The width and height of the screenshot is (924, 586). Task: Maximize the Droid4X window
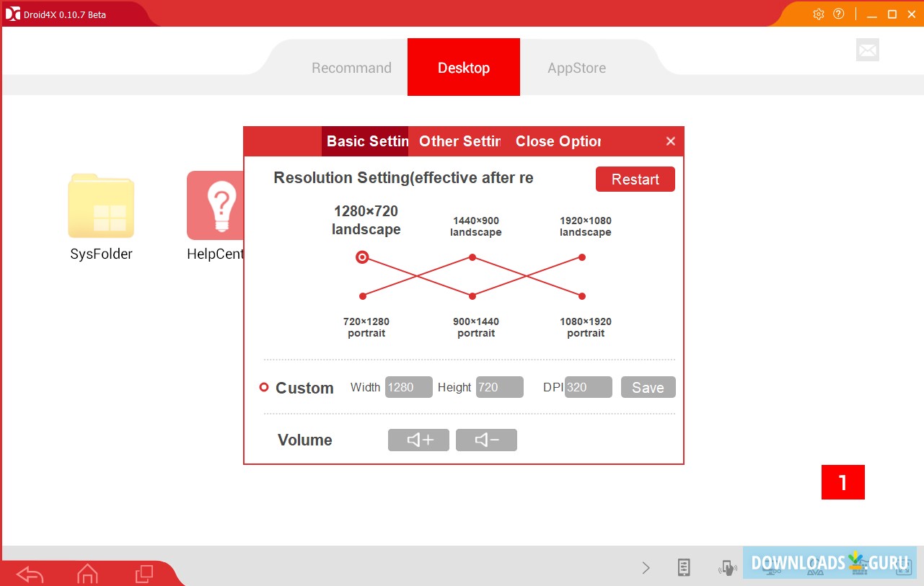tap(892, 14)
